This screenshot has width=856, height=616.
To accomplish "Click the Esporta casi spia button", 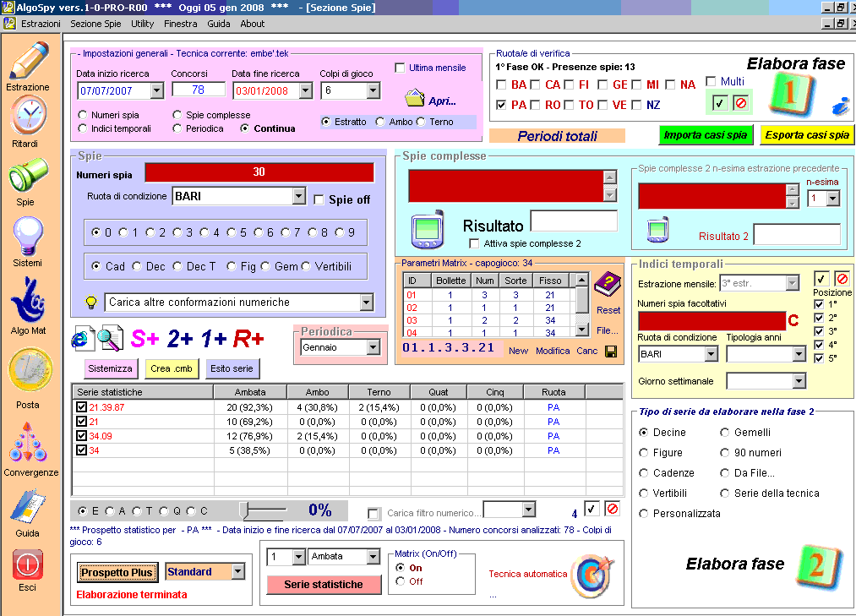I will click(x=807, y=135).
